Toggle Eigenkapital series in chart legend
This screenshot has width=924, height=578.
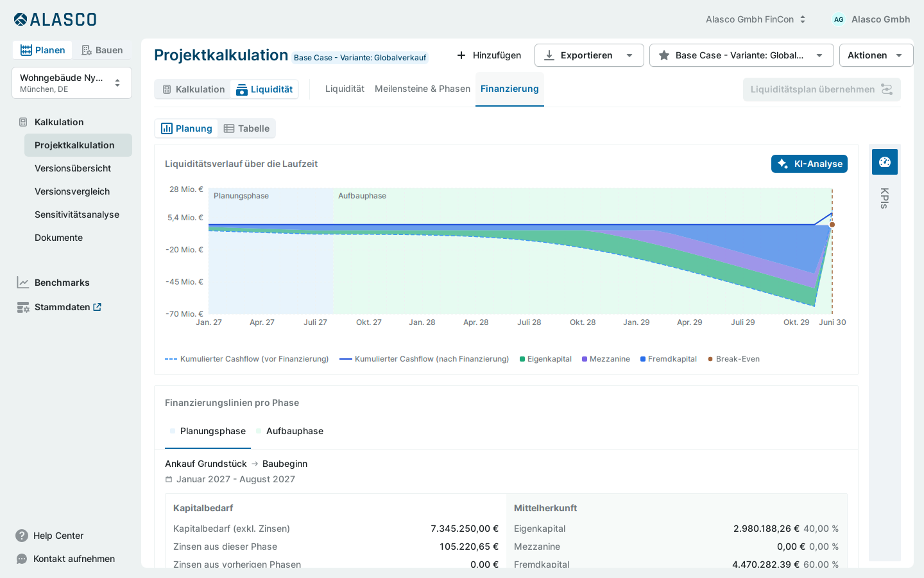point(545,359)
